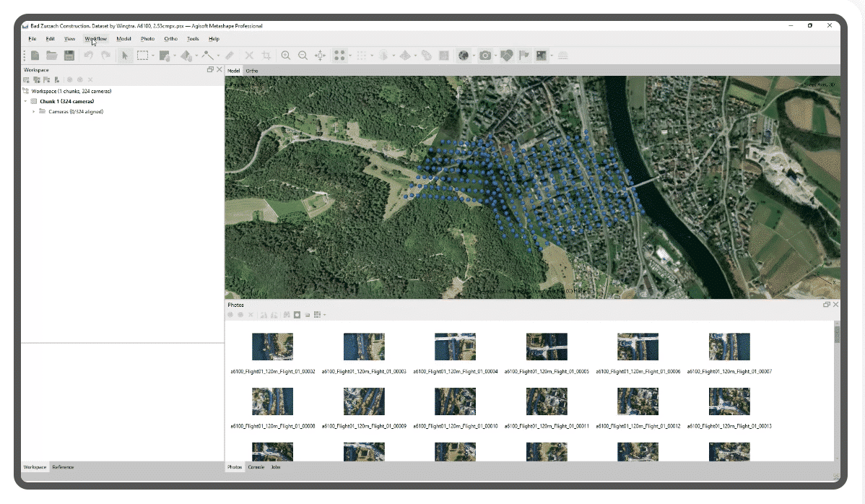Open the point cloud view dropdown arrow
The width and height of the screenshot is (865, 504).
point(349,56)
